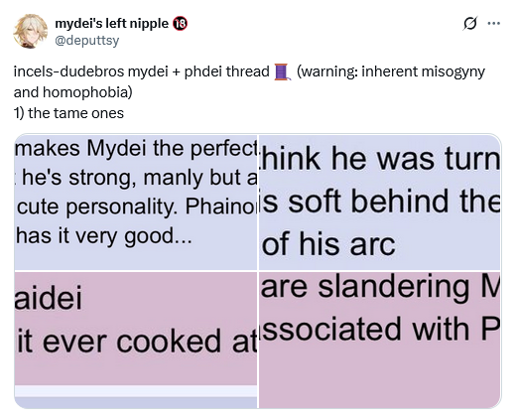The height and width of the screenshot is (420, 516).
Task: Click "cute personality. Phaino" line in image
Action: (x=136, y=208)
